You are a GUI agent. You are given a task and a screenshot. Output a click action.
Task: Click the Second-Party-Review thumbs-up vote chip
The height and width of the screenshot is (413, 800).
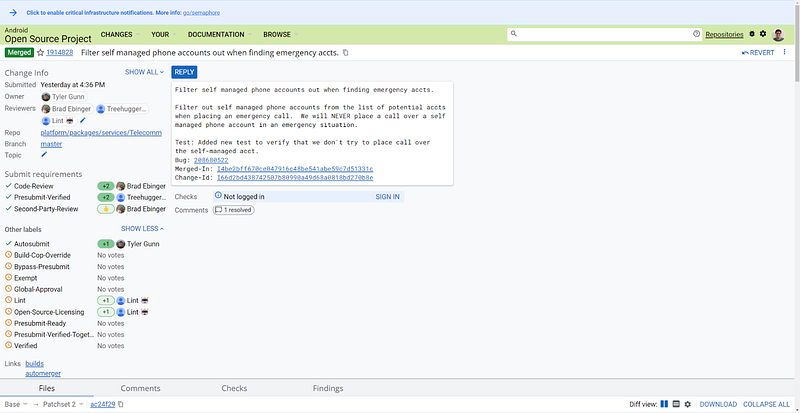point(106,209)
